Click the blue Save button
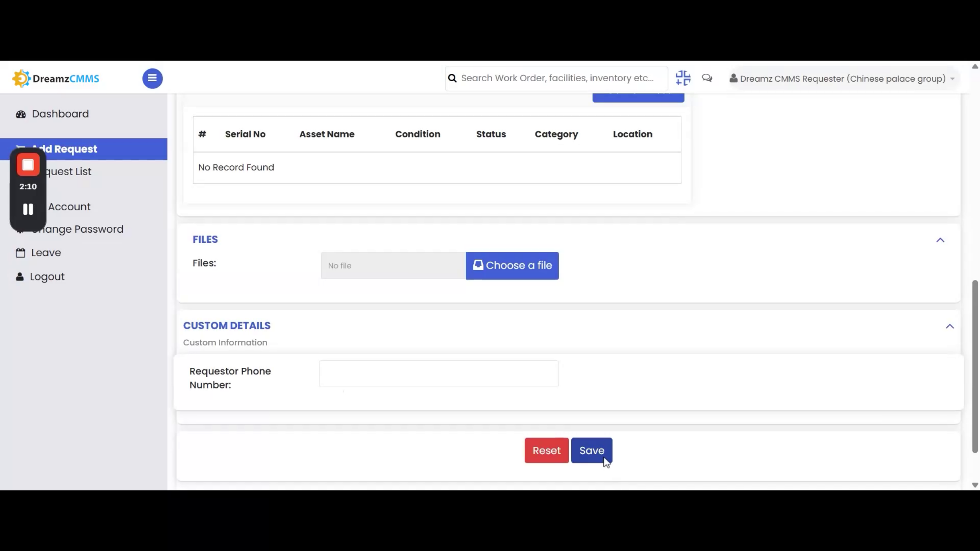Image resolution: width=980 pixels, height=551 pixels. pyautogui.click(x=592, y=451)
